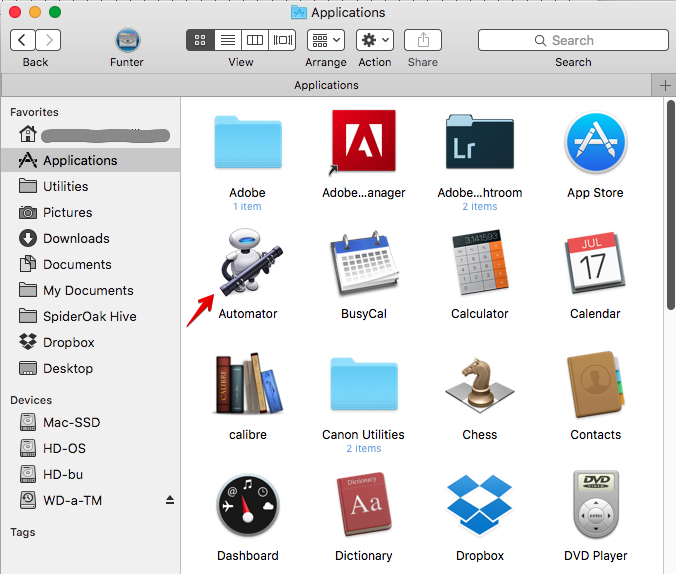Open the calibre books icon
Screen dimensions: 676x574
pos(247,386)
